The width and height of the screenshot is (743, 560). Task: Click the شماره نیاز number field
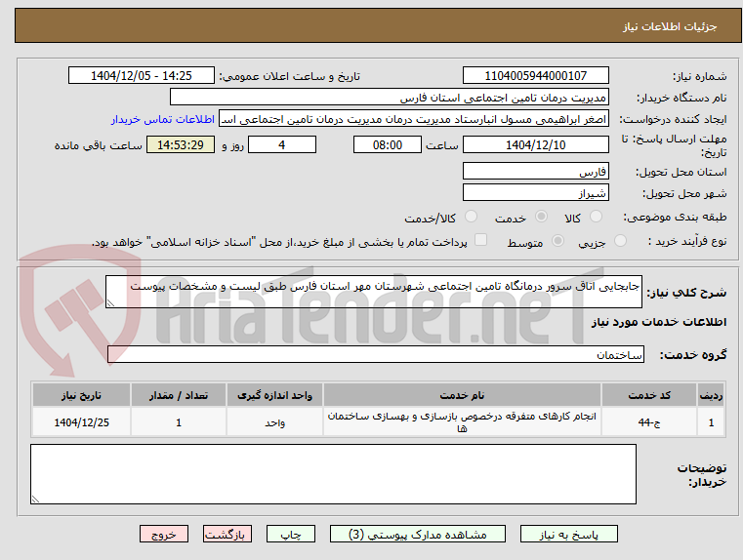535,76
